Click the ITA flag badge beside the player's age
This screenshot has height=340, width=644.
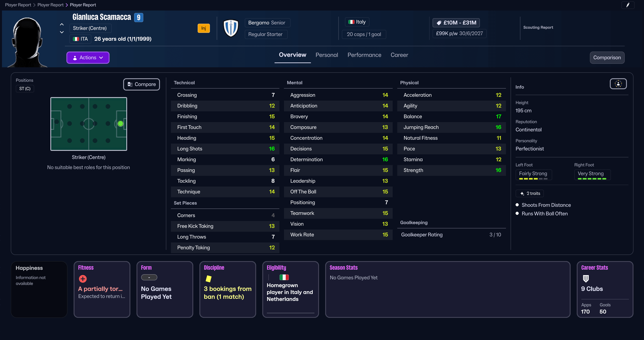pos(76,39)
